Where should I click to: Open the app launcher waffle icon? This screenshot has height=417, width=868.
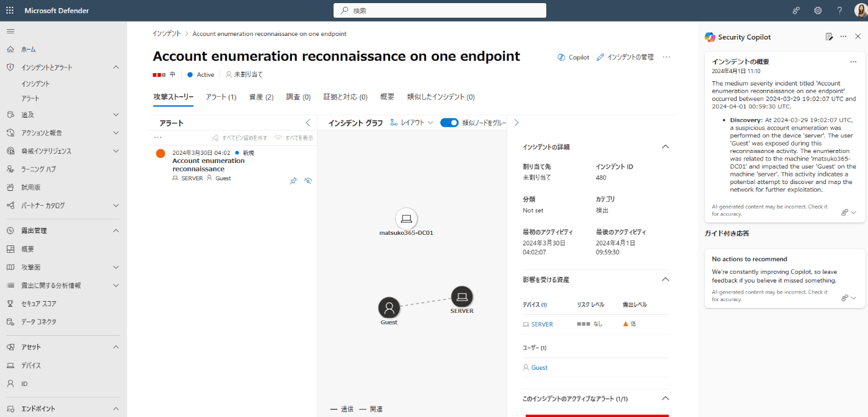10,11
